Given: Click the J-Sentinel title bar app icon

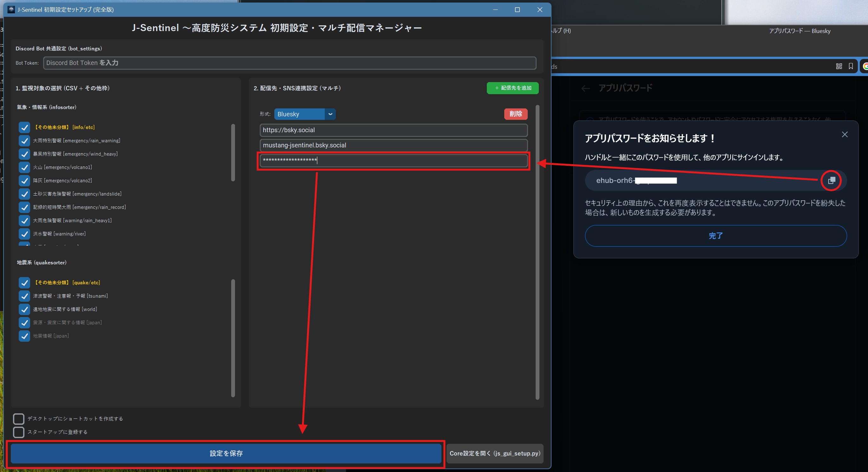Looking at the screenshot, I should pos(11,10).
